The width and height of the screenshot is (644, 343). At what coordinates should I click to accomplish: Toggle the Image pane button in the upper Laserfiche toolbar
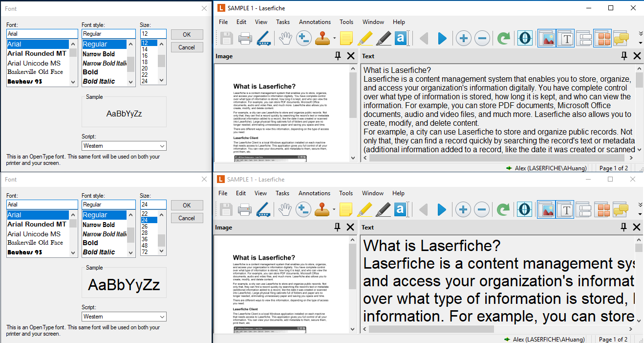pos(547,38)
